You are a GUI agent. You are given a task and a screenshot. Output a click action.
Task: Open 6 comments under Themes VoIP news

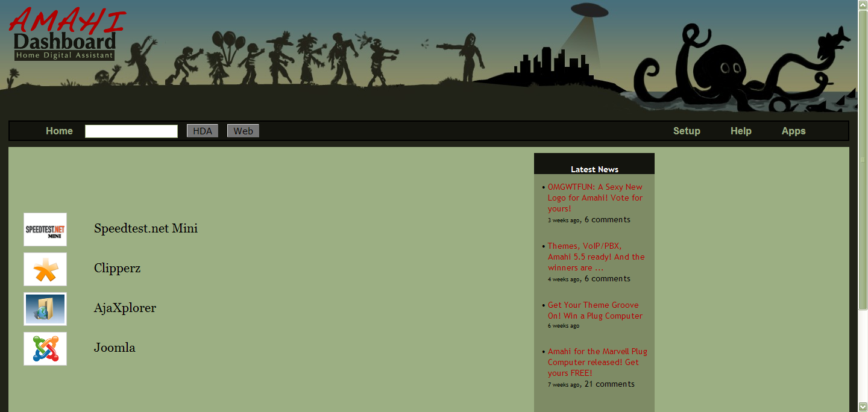608,279
